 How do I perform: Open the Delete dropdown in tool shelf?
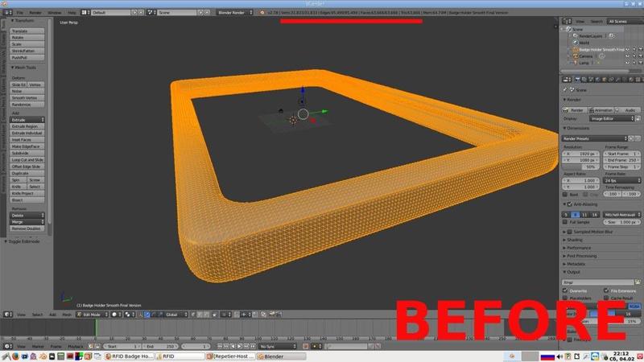27,216
